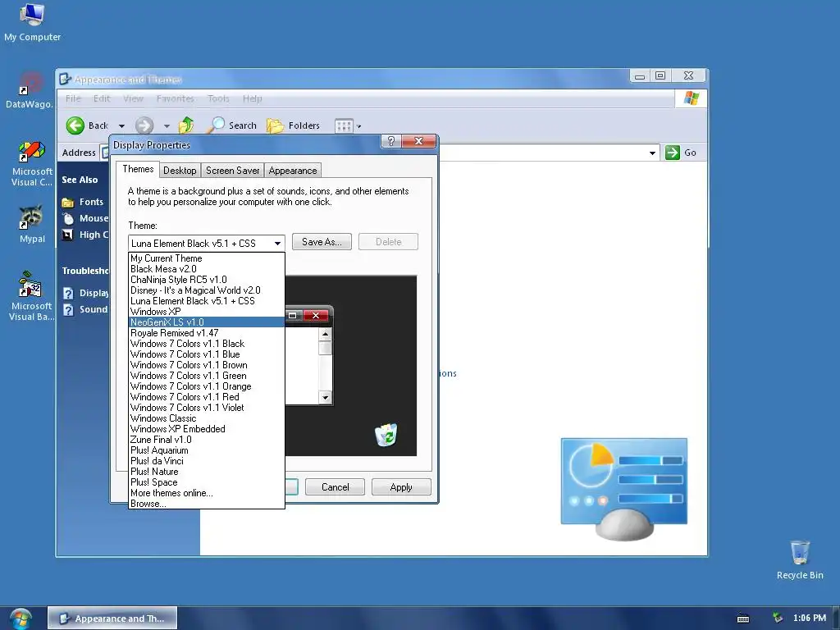Screen dimensions: 840x630
Task: Go up one folder level icon
Action: coord(186,125)
